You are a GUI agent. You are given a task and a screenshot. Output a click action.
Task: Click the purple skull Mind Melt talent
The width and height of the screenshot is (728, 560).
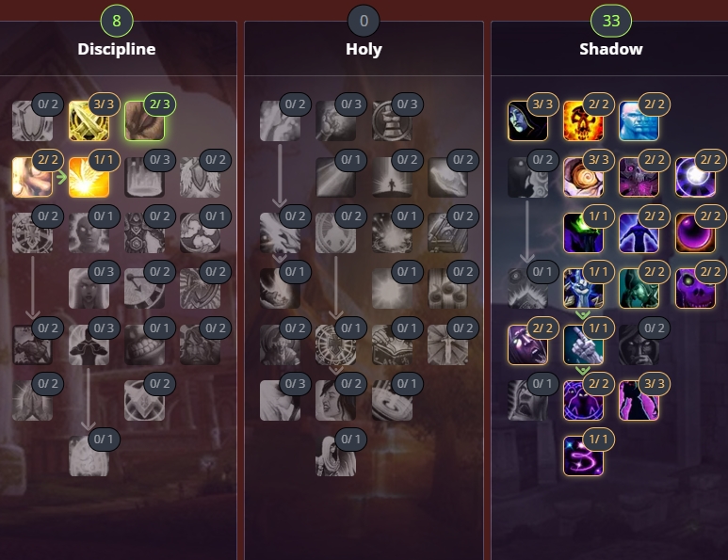pyautogui.click(x=695, y=289)
